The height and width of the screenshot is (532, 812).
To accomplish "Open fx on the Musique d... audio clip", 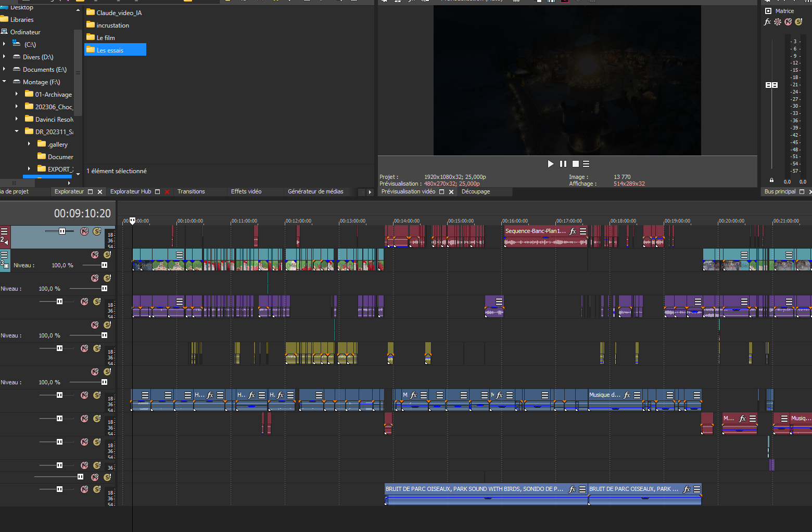I will click(627, 395).
